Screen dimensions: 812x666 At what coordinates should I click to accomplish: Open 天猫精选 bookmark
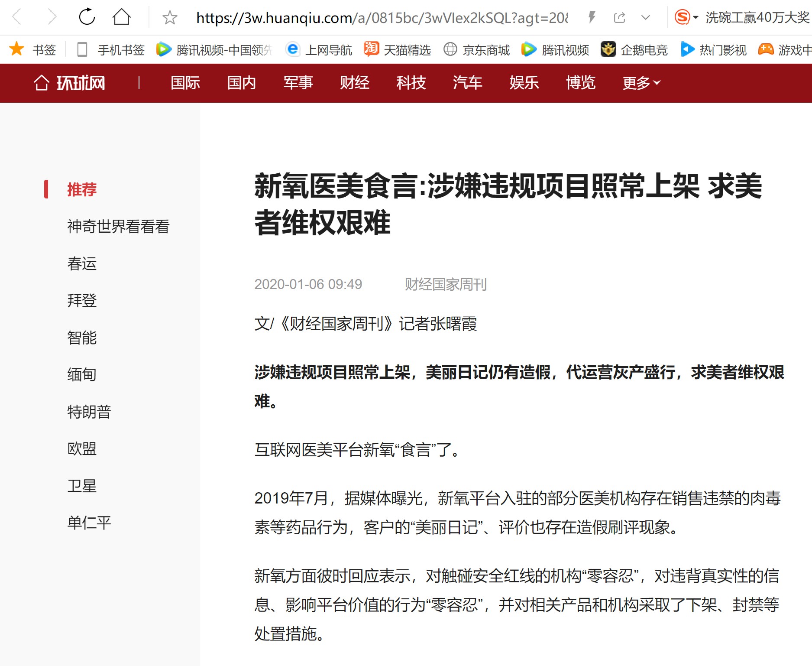point(398,50)
